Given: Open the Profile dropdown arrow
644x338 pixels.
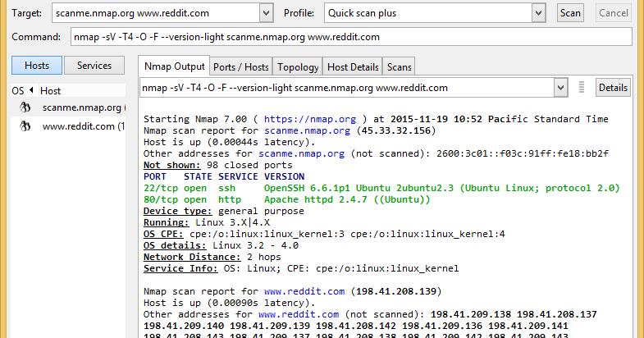Looking at the screenshot, I should point(538,13).
